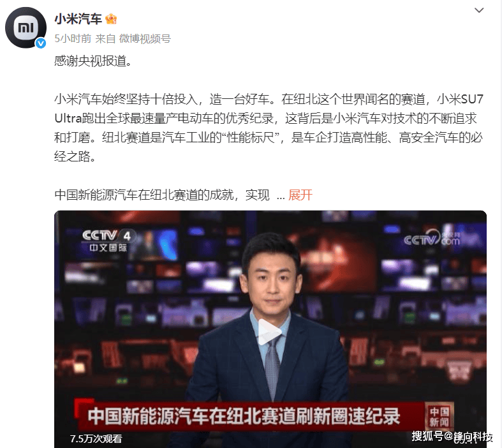Click the truncated line 中国新能源汽车在纽北赛道的成就
This screenshot has height=448, width=502.
(x=162, y=195)
